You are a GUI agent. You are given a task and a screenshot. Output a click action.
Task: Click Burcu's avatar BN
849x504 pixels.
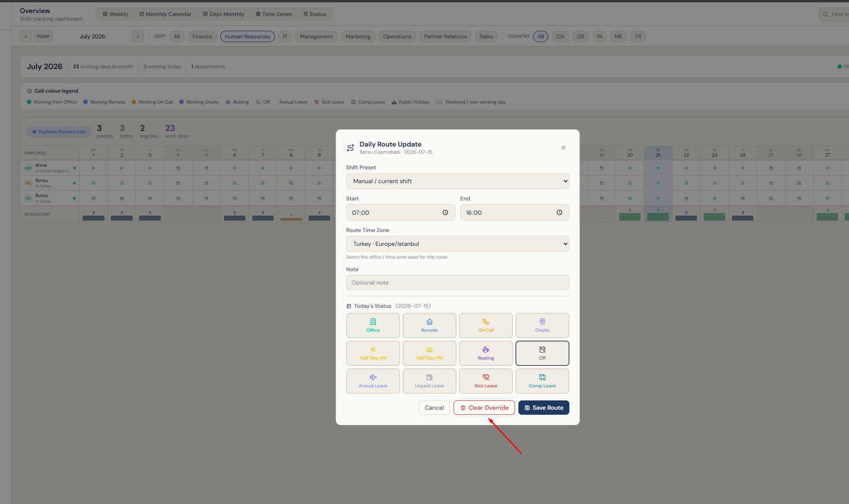pos(28,198)
